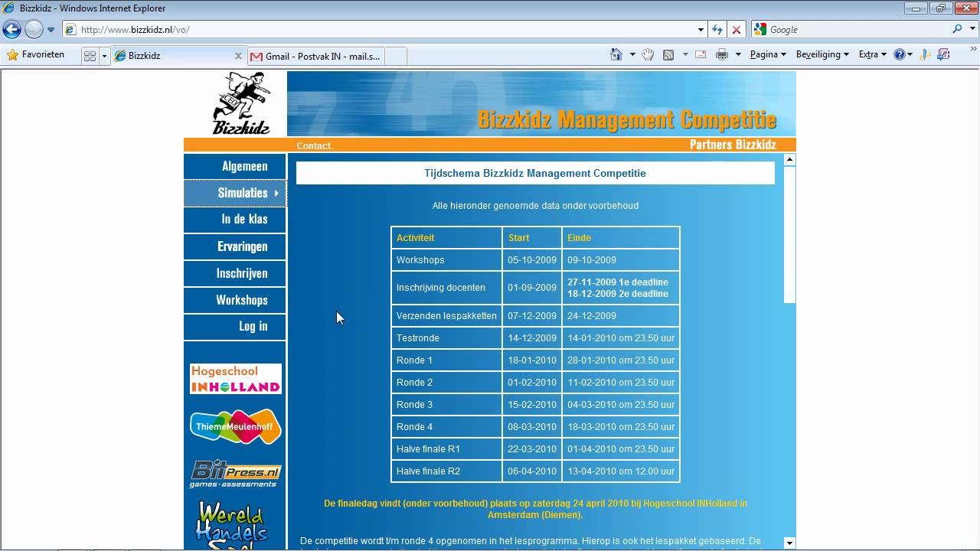This screenshot has height=551, width=980.
Task: Click the Inschrijving docenten table cell
Action: [446, 288]
